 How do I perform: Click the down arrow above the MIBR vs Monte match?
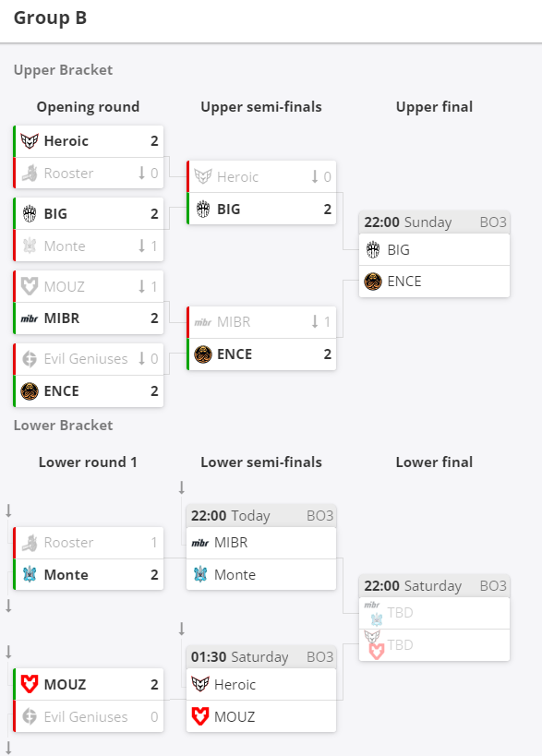point(182,487)
